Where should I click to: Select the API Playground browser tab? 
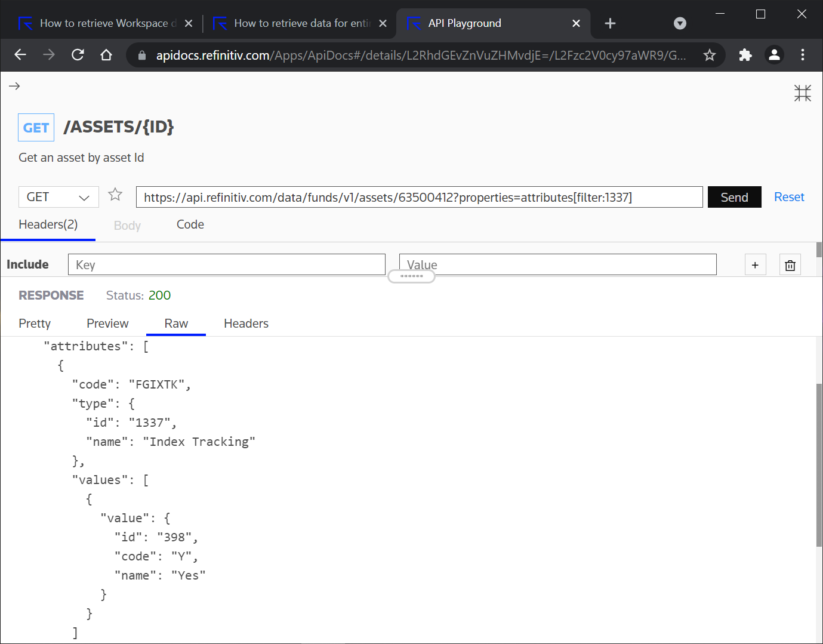492,23
